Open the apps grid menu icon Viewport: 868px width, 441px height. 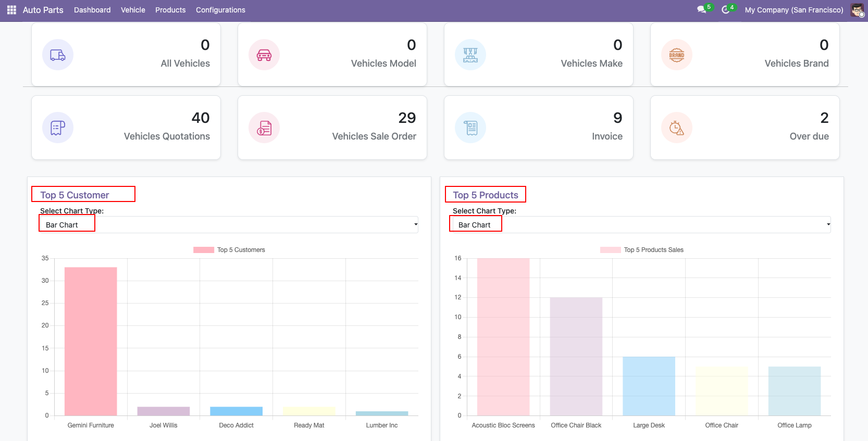pyautogui.click(x=11, y=10)
